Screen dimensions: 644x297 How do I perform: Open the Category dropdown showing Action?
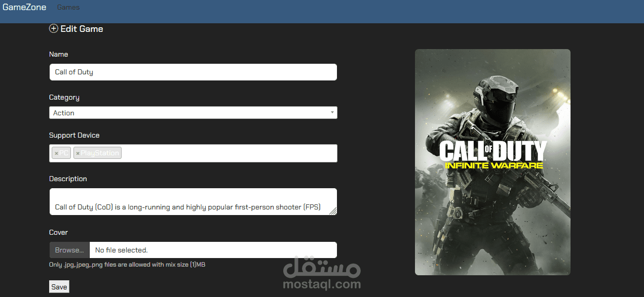(x=193, y=113)
